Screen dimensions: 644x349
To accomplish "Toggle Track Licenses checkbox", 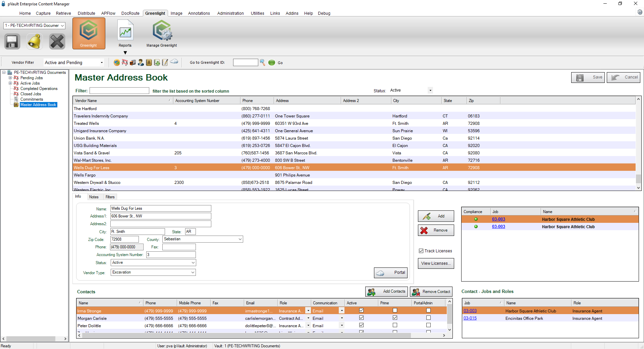I will 421,251.
